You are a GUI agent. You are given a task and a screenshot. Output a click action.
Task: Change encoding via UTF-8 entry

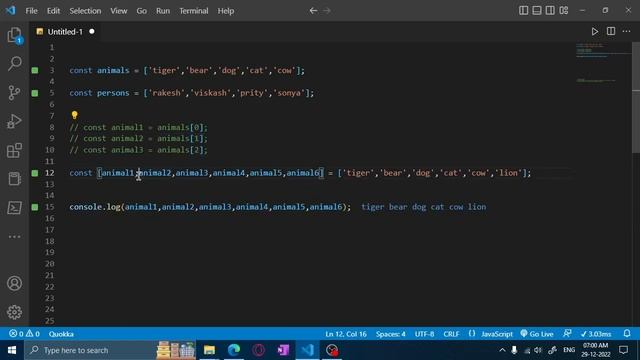click(424, 334)
